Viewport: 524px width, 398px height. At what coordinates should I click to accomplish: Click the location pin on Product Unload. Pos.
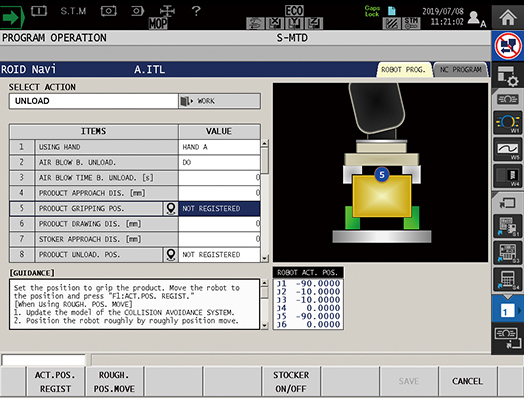point(171,254)
